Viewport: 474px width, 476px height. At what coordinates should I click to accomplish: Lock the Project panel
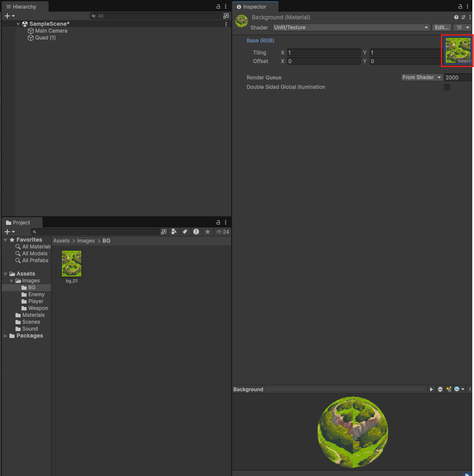click(218, 222)
